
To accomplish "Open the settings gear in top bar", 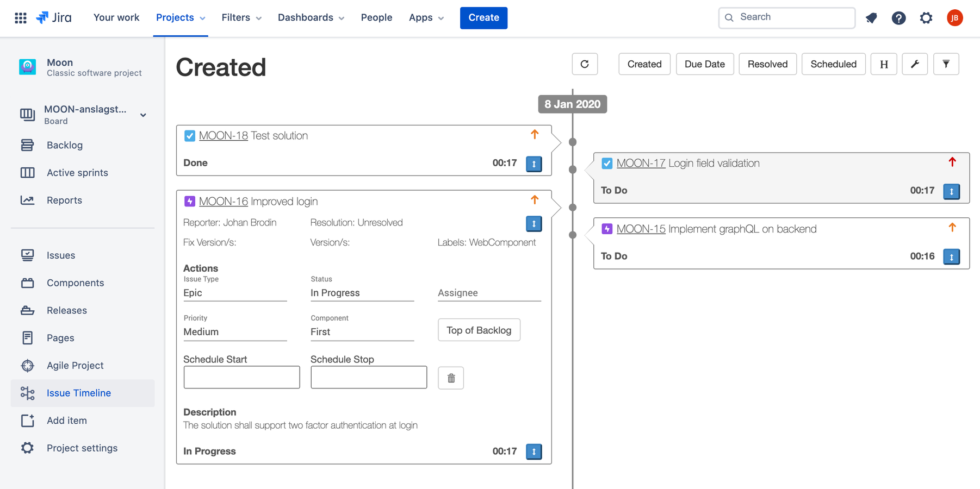I will 926,18.
